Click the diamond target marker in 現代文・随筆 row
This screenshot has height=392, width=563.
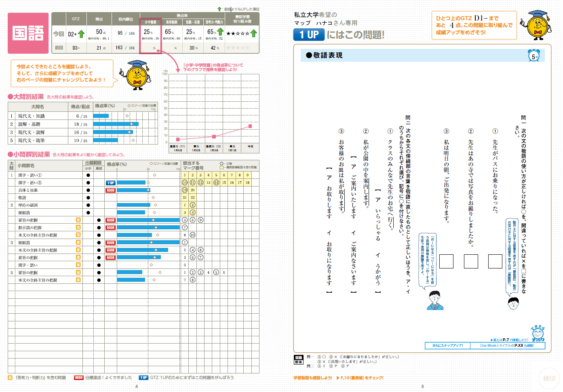click(134, 140)
